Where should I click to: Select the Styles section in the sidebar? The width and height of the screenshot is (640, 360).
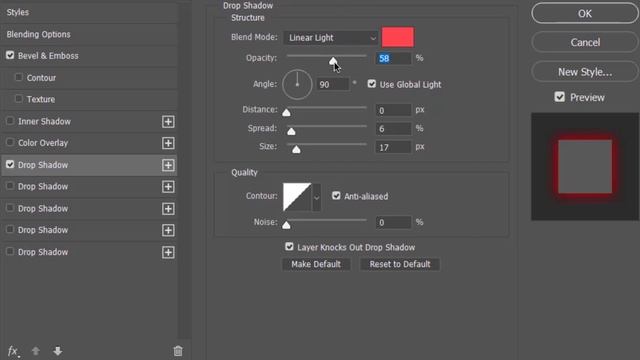pyautogui.click(x=18, y=12)
